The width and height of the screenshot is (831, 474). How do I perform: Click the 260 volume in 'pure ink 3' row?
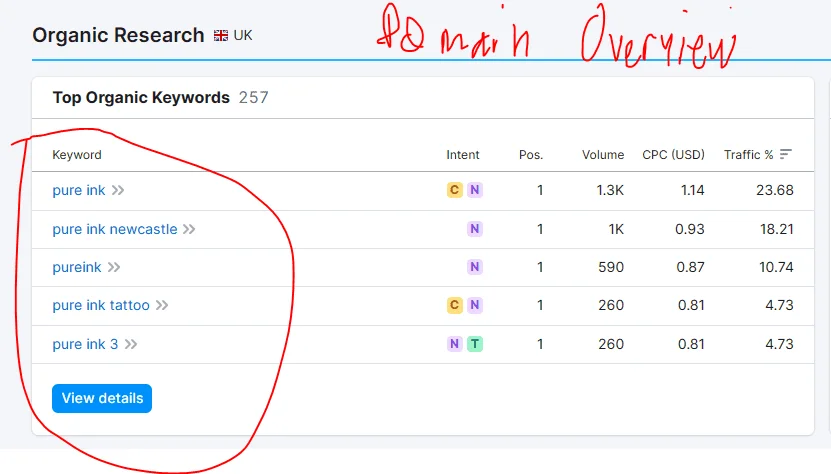(611, 344)
